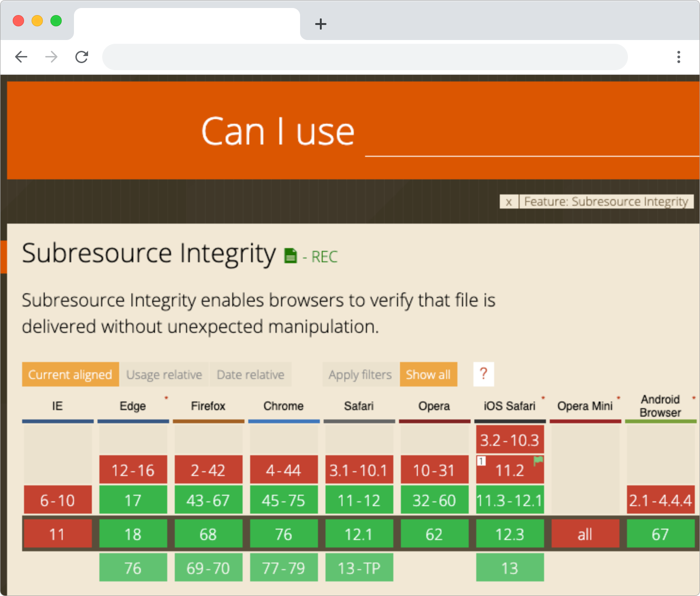
Task: Select the Safari 12.1 current cell
Action: point(359,534)
